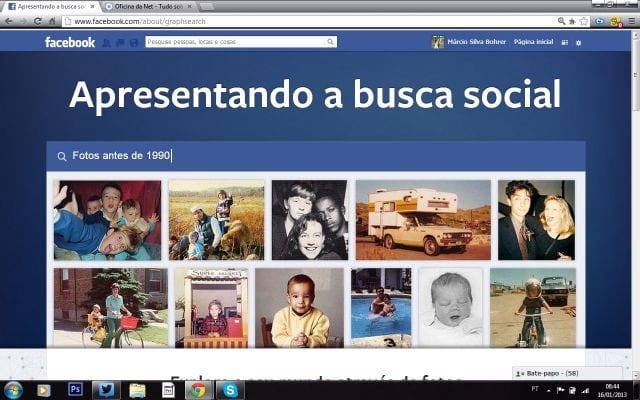Click the magnifier in Facebook search box

330,42
